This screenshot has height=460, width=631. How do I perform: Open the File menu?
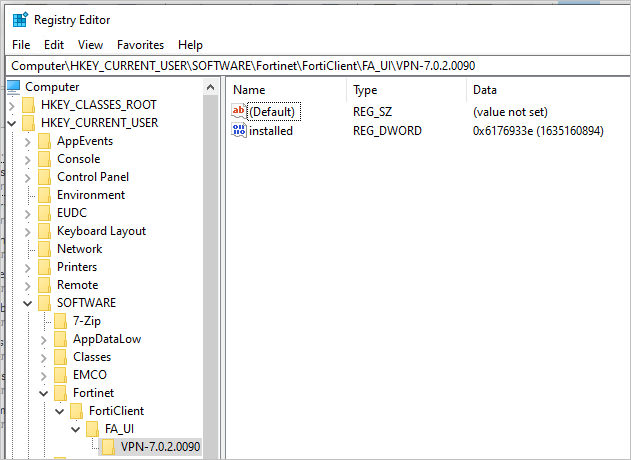pos(21,45)
